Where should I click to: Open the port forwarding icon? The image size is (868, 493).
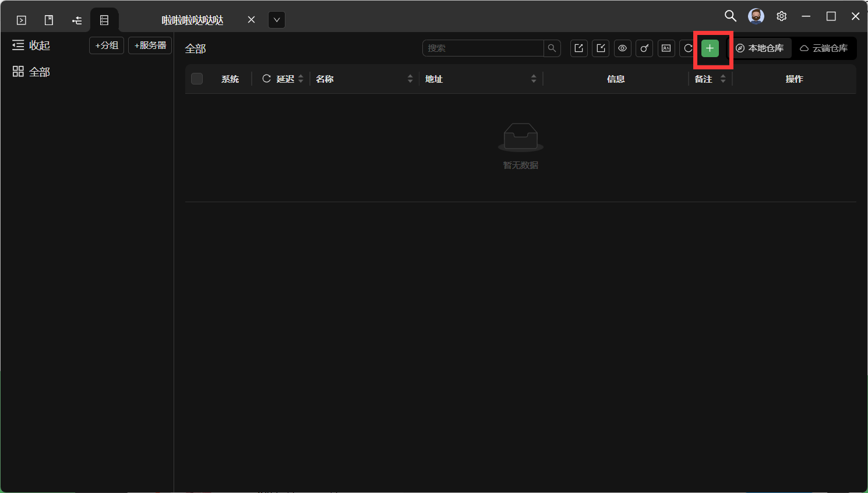click(x=76, y=20)
